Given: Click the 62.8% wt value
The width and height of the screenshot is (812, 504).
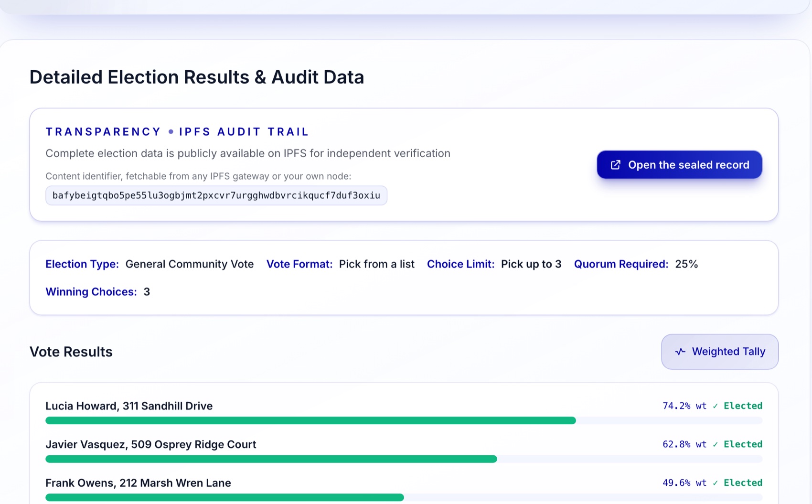Looking at the screenshot, I should click(x=684, y=444).
